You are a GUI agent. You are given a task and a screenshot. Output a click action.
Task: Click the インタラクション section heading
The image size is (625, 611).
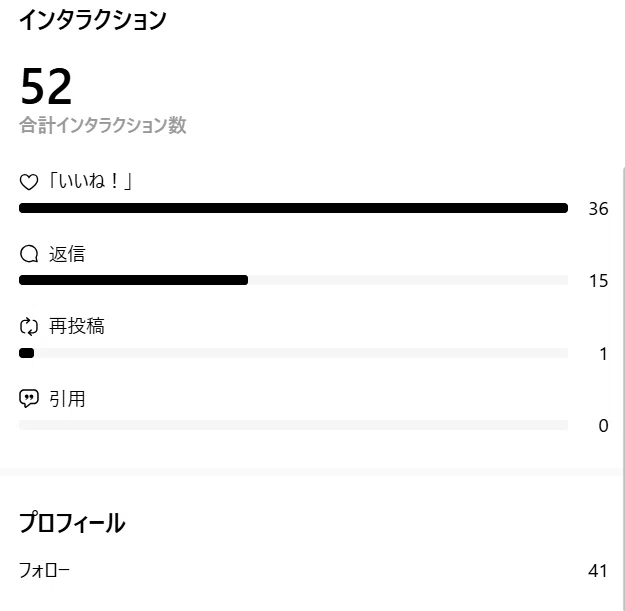(92, 20)
